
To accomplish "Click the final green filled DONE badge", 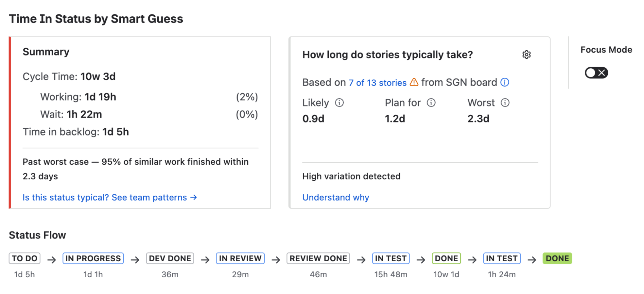I will [x=557, y=258].
